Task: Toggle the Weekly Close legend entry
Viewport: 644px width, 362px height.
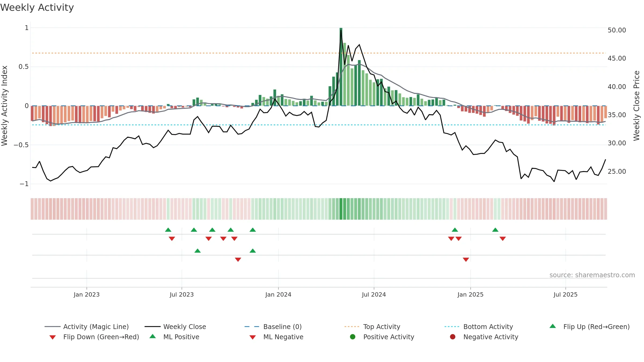Action: 175,327
